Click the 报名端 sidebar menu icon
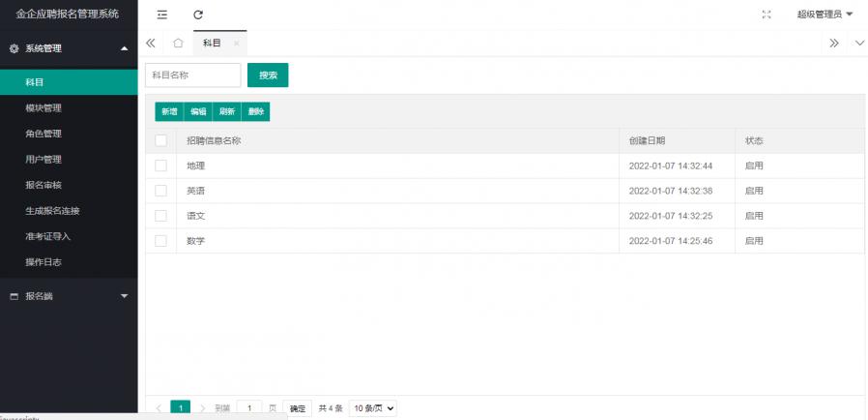Viewport: 868px width, 420px height. click(x=14, y=296)
